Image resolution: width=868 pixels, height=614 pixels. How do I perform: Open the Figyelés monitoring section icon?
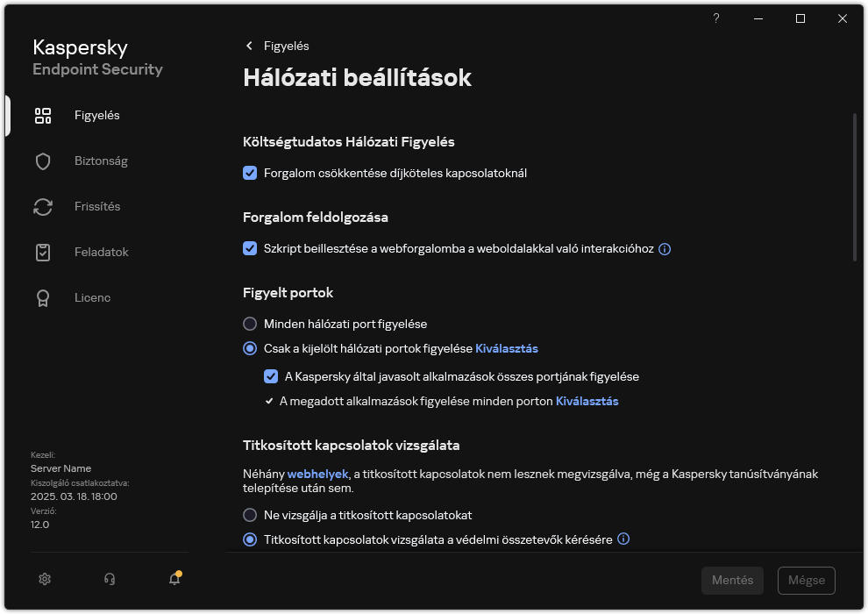(42, 115)
